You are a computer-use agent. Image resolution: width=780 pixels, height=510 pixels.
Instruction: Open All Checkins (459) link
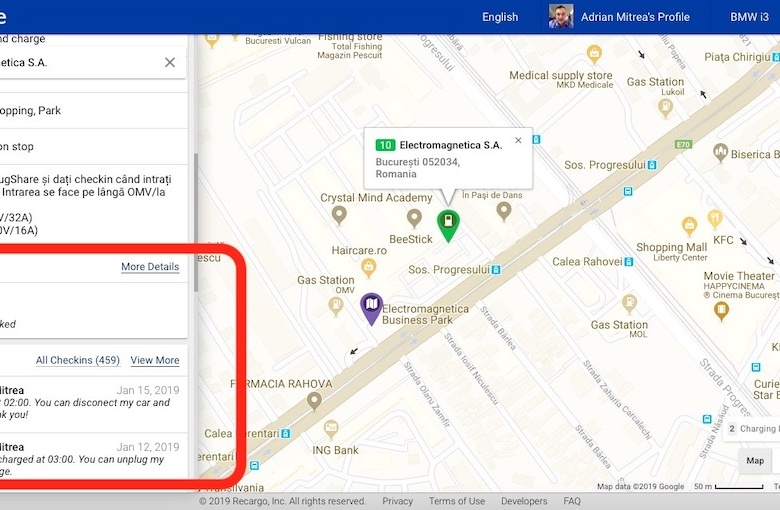click(x=78, y=360)
